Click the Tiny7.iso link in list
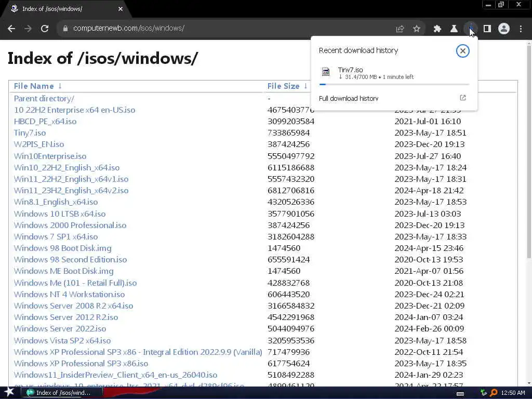532x399 pixels. (30, 133)
